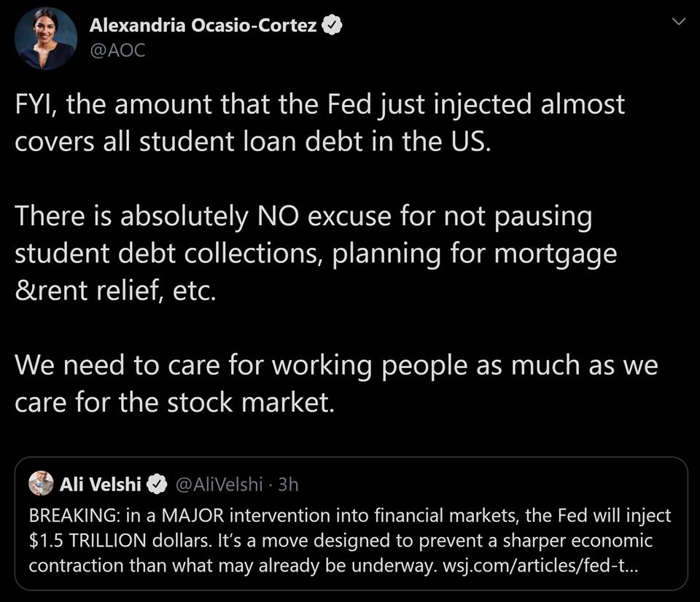Click the 'contraction than what may' quote line

(x=117, y=566)
